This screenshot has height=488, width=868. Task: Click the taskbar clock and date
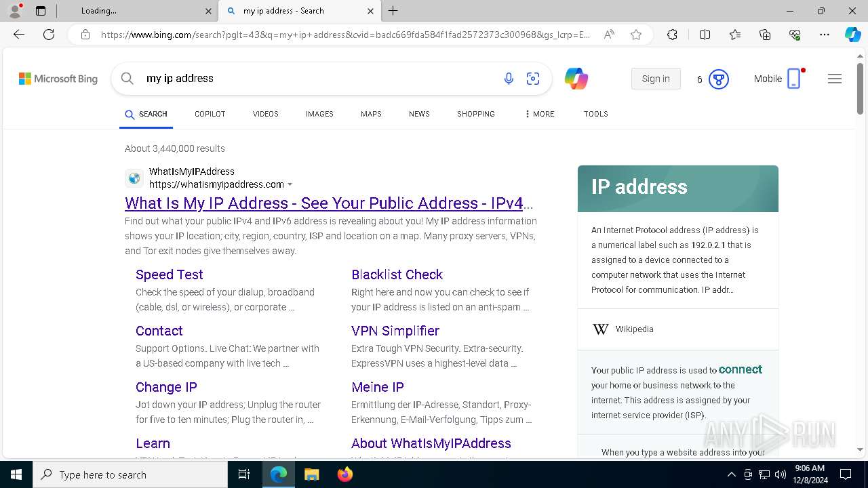pyautogui.click(x=810, y=474)
